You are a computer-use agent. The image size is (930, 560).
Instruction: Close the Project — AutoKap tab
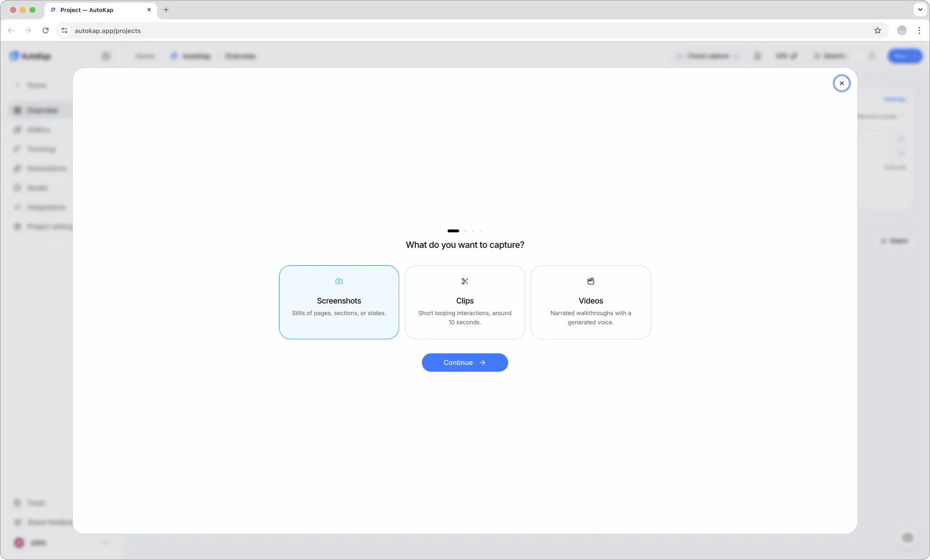click(149, 10)
